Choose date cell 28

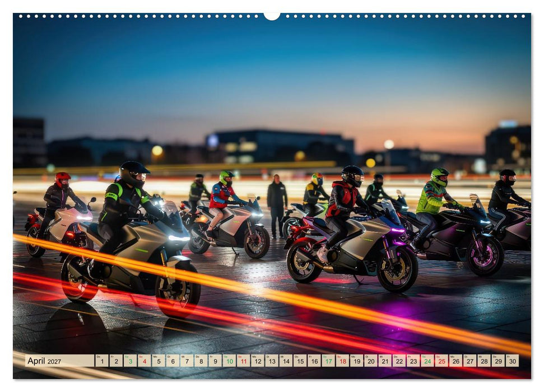[485, 361]
